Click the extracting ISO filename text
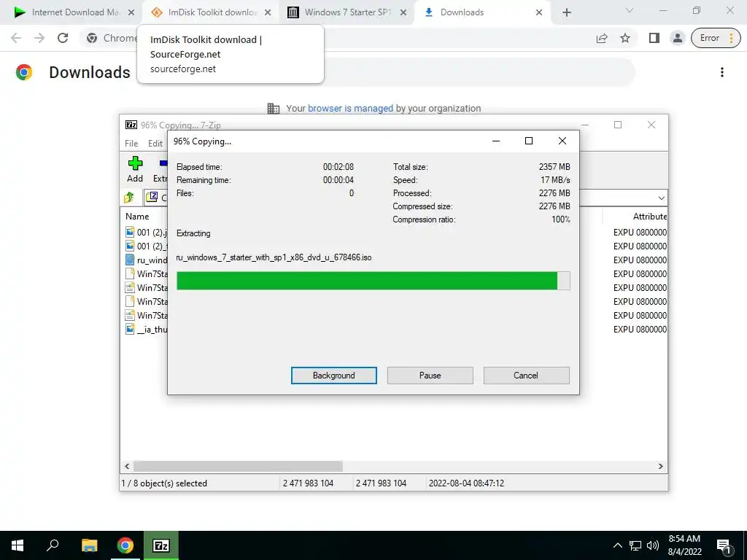 (x=274, y=257)
